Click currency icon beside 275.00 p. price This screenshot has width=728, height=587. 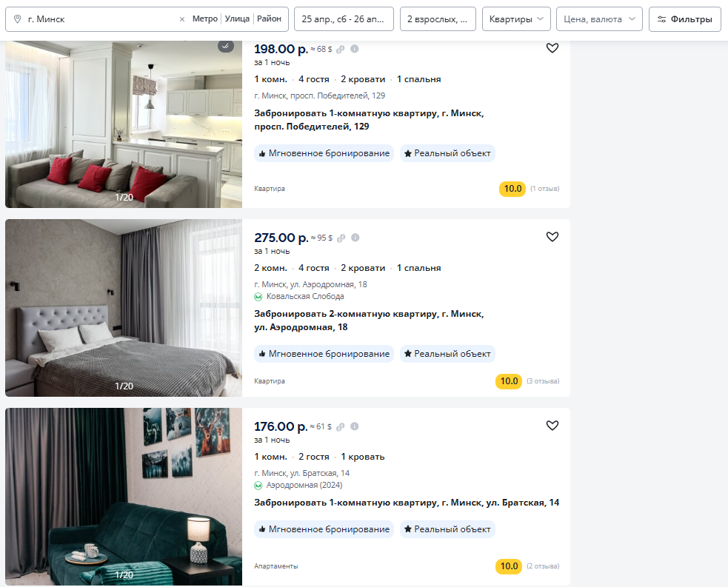341,238
